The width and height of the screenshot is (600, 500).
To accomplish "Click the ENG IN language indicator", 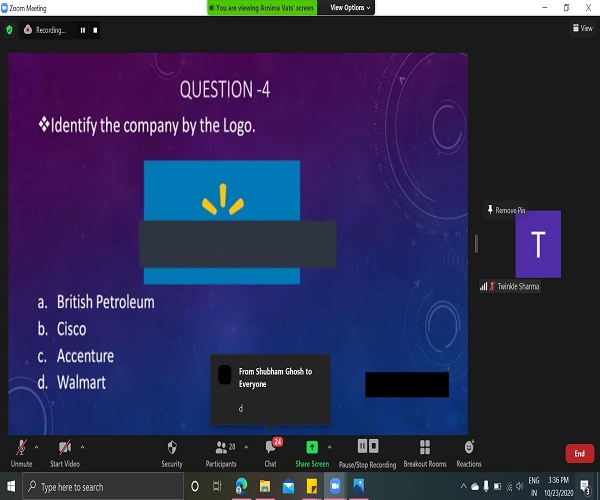I will tap(534, 486).
